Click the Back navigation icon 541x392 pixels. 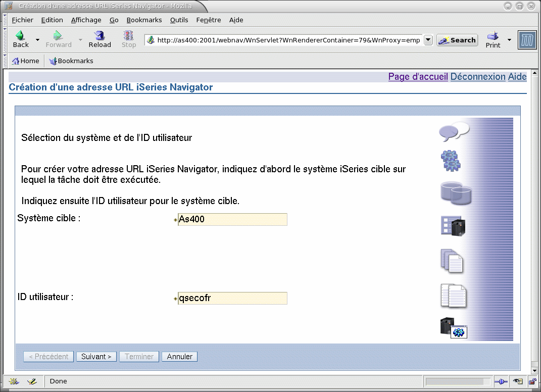tap(20, 35)
